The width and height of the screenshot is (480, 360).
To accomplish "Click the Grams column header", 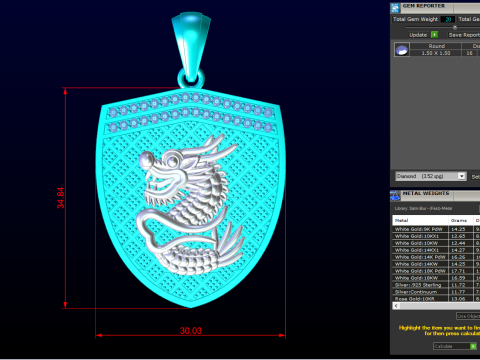I will 461,220.
